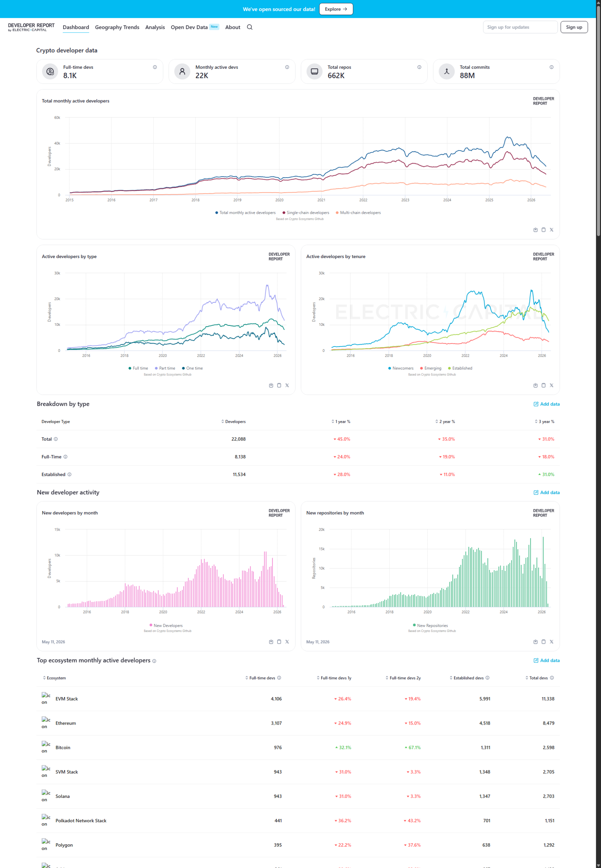Download the New developers by month chart
Screen dimensions: 601x868
point(271,642)
